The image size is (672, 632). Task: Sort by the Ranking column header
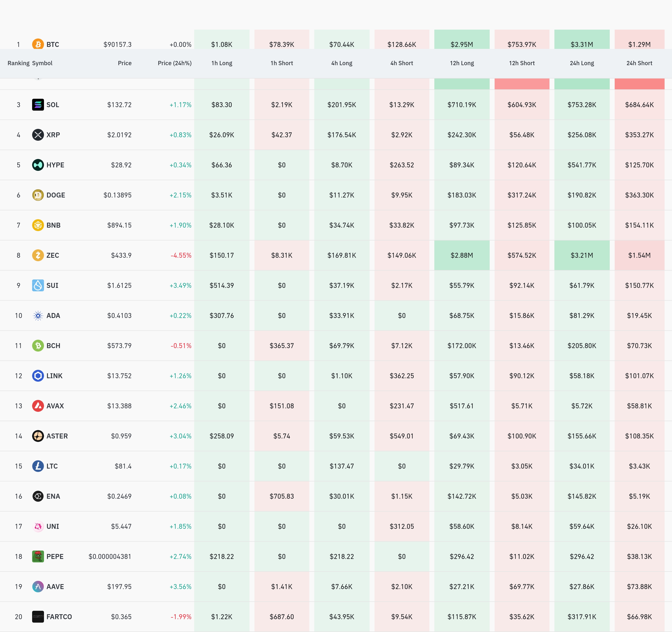[18, 63]
